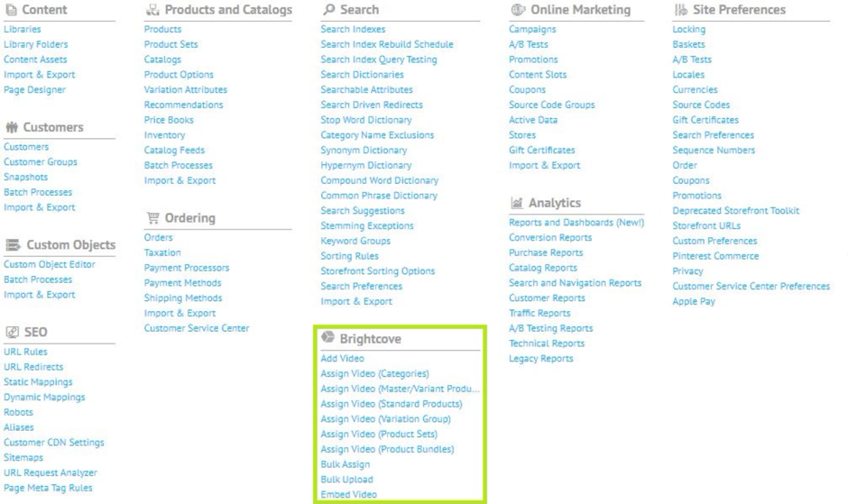Click the Ordering cart icon
848x504 pixels.
[x=152, y=217]
